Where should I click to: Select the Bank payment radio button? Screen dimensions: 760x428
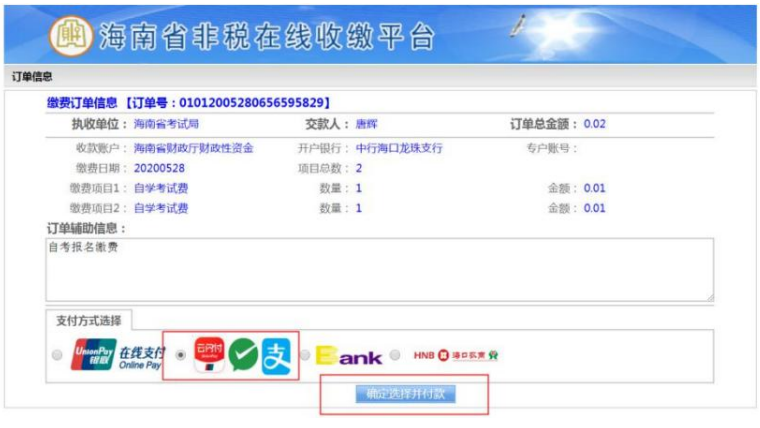click(305, 355)
